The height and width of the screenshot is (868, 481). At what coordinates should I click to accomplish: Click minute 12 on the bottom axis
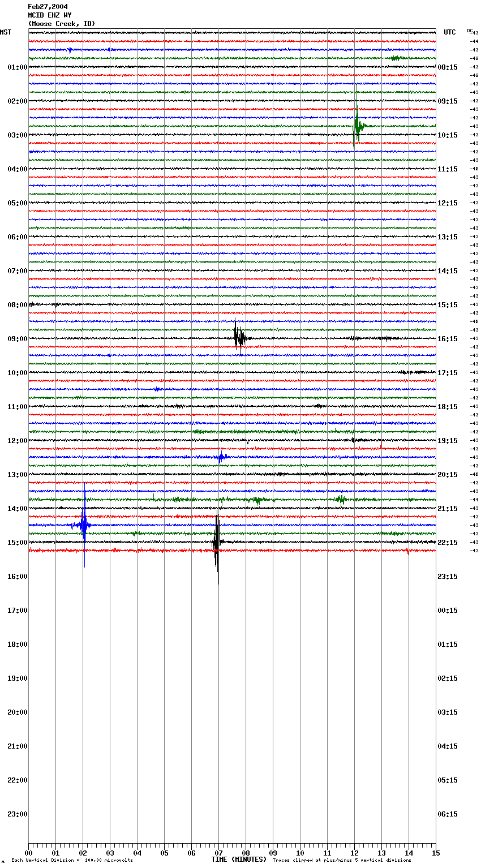(354, 853)
